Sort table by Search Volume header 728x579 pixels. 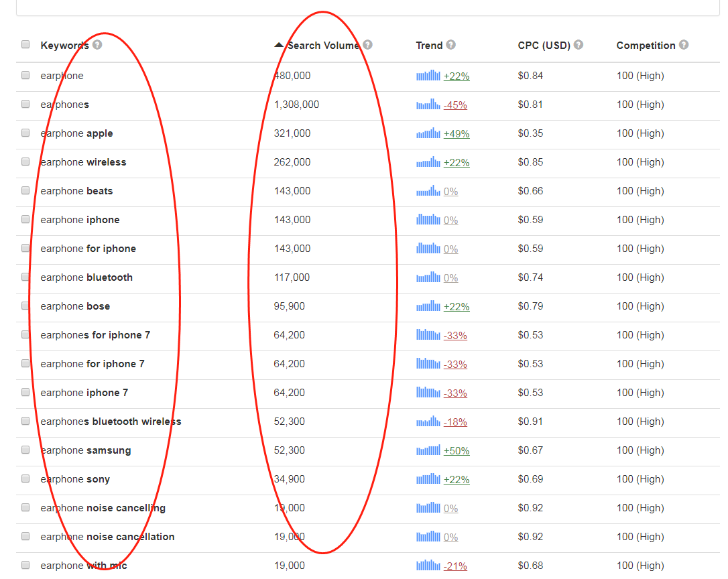point(323,45)
